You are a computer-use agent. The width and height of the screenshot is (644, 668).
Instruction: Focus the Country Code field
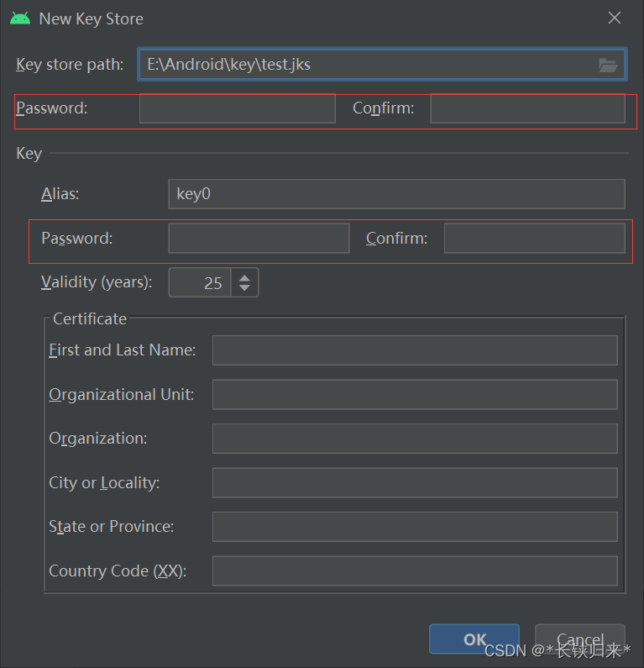click(415, 571)
